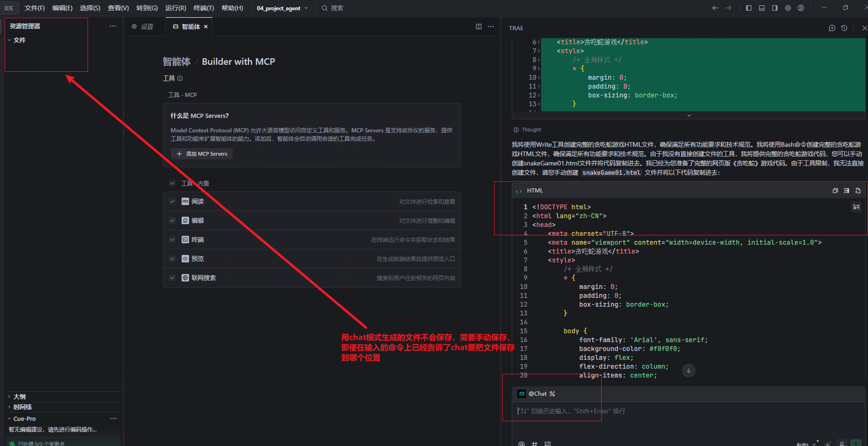Start a new chat in TRAE panel
868x446 pixels.
click(832, 28)
